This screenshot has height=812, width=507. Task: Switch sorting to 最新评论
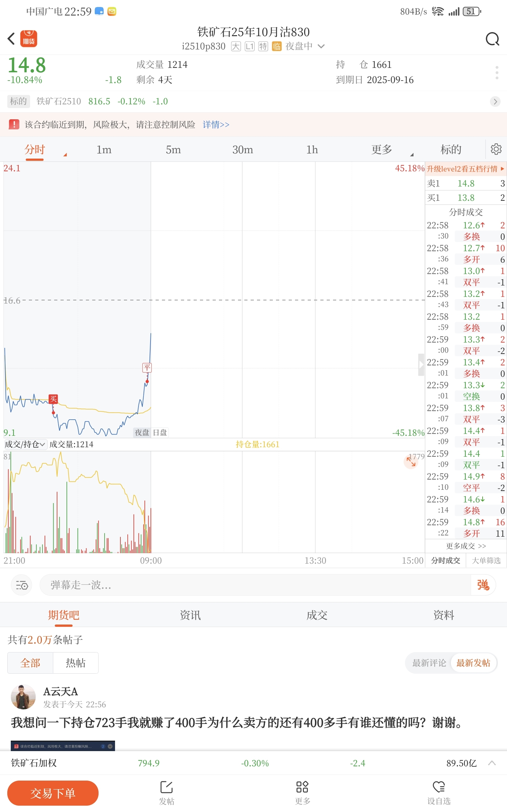[x=429, y=663]
